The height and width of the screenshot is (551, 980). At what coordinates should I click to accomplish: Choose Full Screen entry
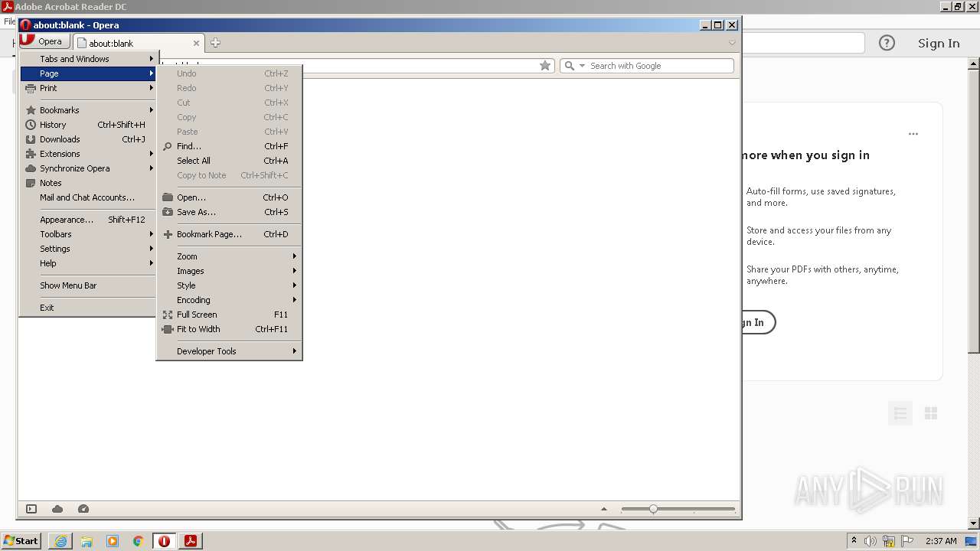click(x=229, y=315)
